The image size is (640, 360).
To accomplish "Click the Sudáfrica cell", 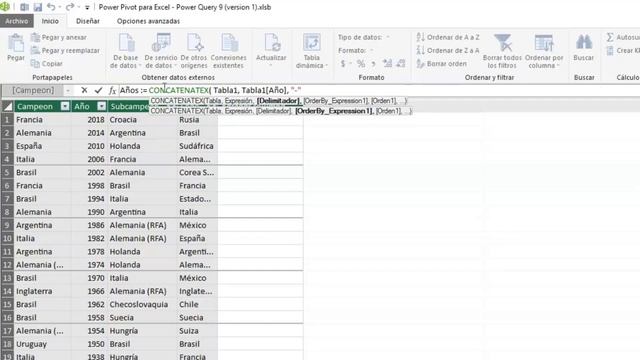I will pos(197,146).
